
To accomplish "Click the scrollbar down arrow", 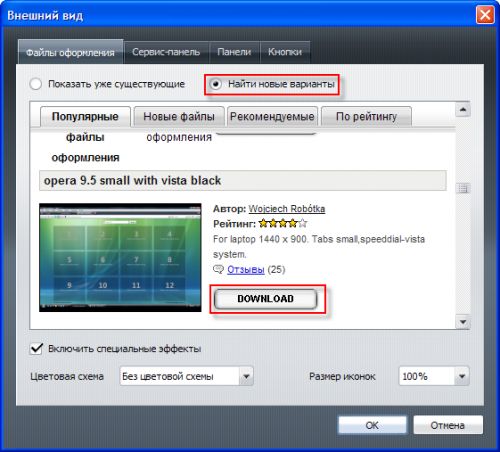I will 463,322.
